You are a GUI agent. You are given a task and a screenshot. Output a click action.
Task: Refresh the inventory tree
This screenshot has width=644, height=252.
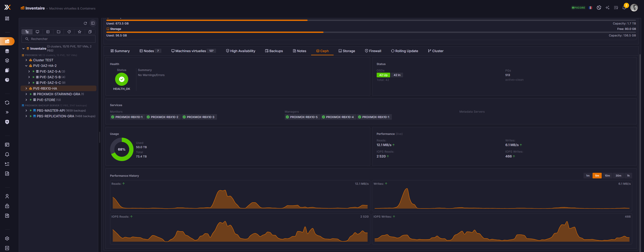coord(85,23)
